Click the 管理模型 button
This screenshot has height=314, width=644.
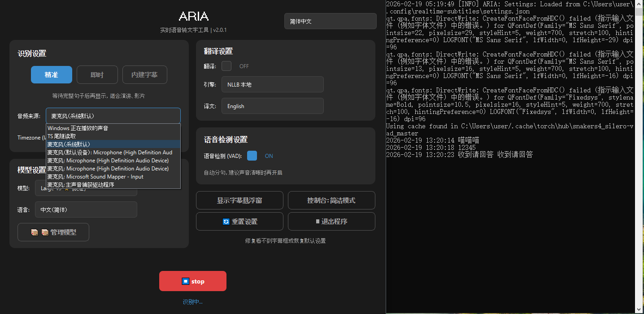(x=53, y=232)
